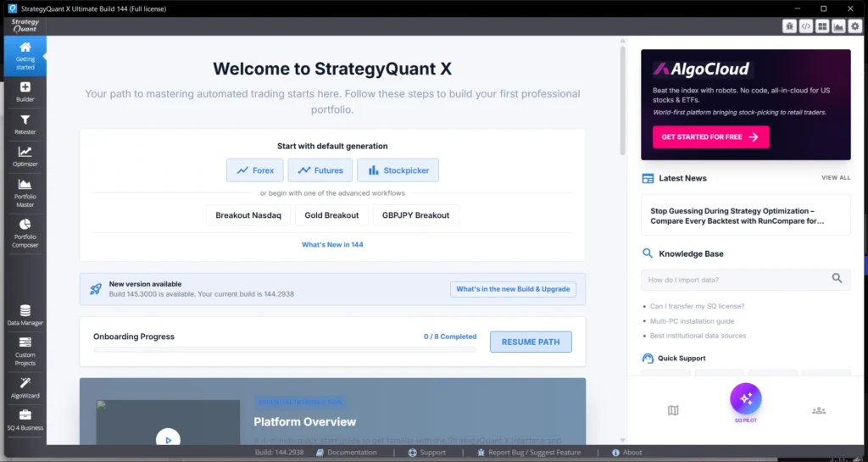The width and height of the screenshot is (868, 462).
Task: Click Report Bug / Suggest Feature
Action: tap(529, 453)
